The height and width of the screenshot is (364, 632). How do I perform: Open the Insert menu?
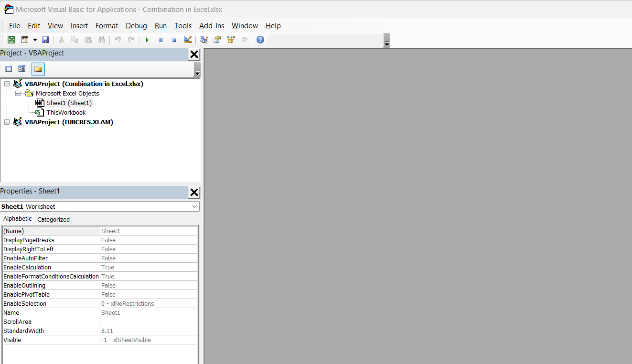click(x=79, y=26)
